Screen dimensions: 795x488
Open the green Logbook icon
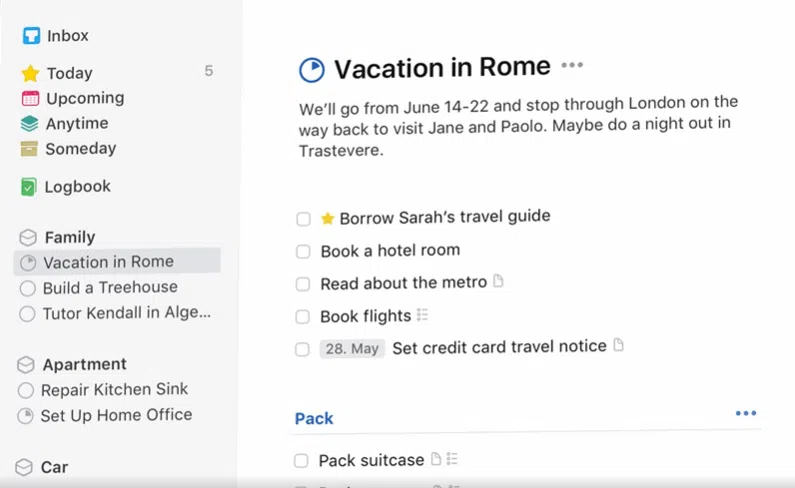(28, 187)
